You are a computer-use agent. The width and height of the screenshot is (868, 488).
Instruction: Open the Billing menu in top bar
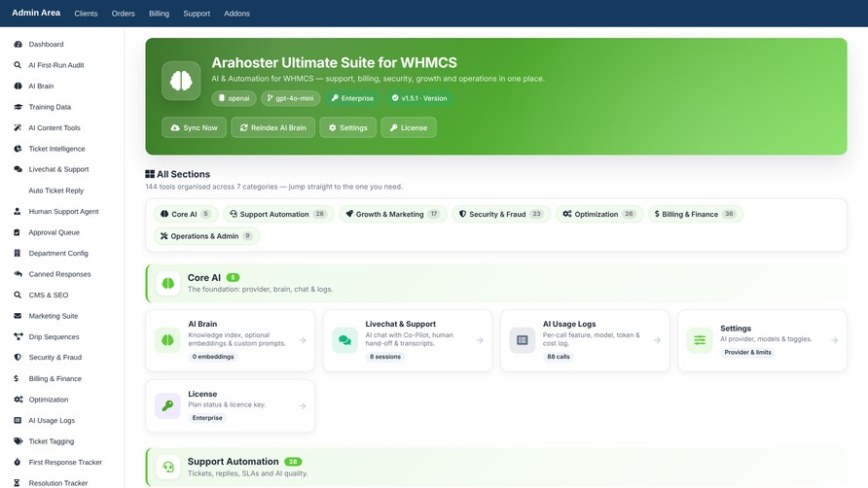tap(159, 14)
